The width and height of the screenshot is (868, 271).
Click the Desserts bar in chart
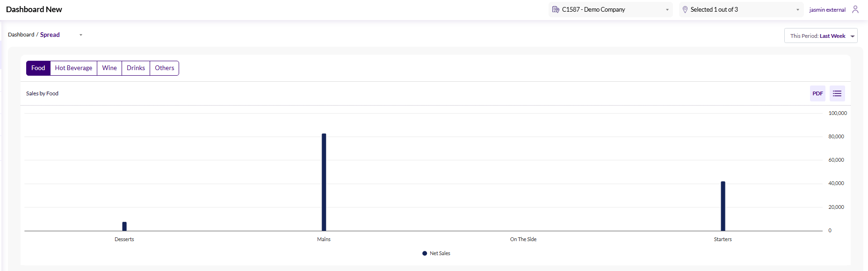[x=124, y=226]
